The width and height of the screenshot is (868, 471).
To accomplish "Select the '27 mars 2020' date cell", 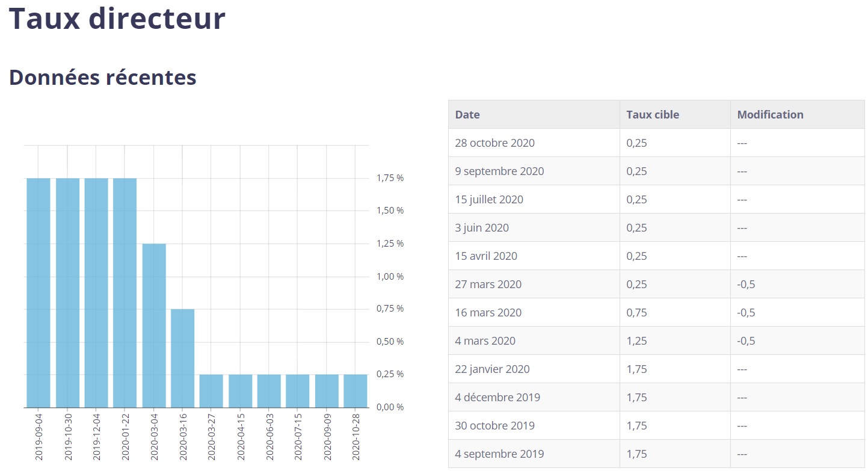I will click(534, 285).
